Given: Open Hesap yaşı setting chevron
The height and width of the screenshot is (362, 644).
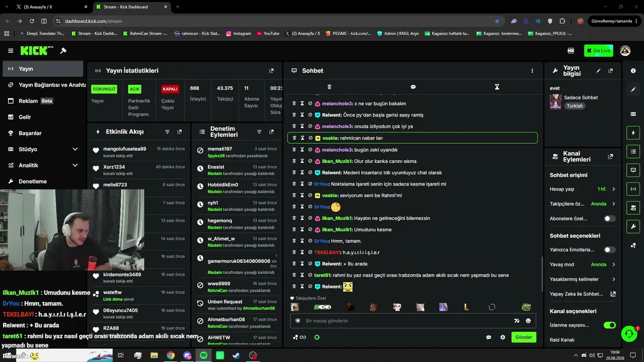Looking at the screenshot, I should [x=613, y=189].
